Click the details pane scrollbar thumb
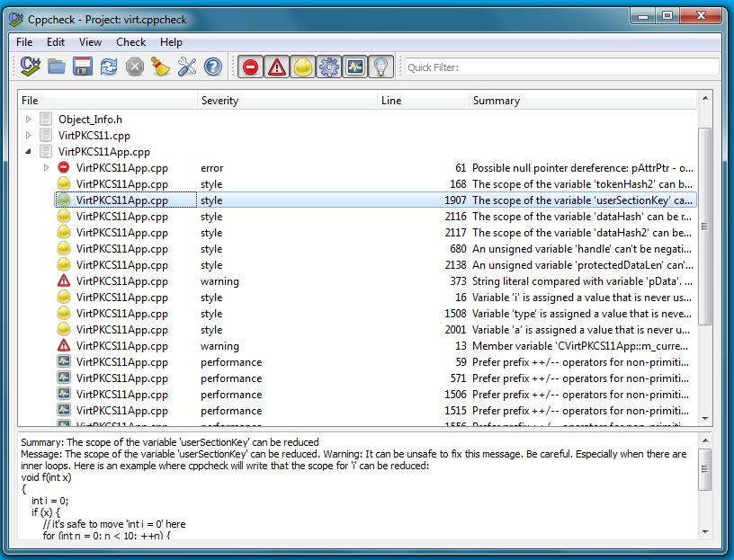Image resolution: width=734 pixels, height=560 pixels. pos(705,469)
